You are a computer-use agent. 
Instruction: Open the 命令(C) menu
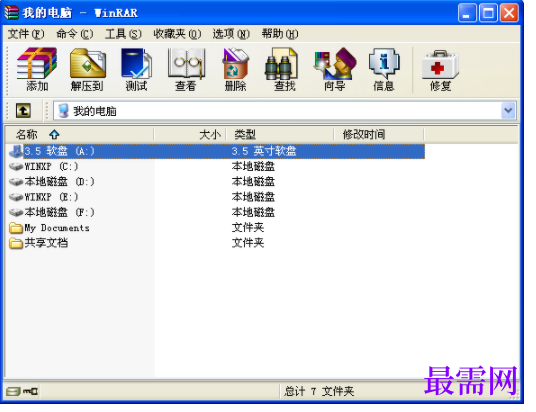click(75, 34)
